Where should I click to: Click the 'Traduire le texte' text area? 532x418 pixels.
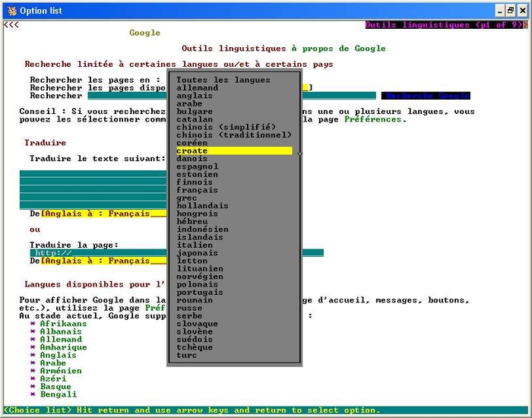[x=93, y=190]
